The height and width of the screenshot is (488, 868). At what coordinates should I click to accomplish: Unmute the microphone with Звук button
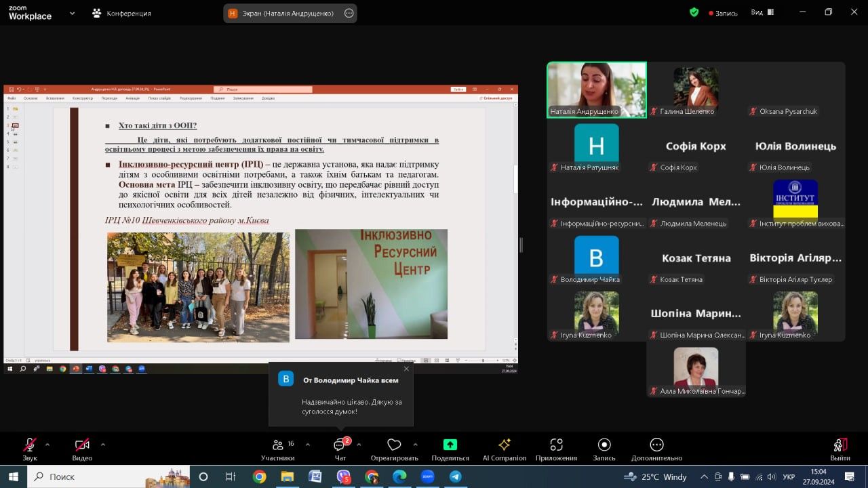click(30, 449)
